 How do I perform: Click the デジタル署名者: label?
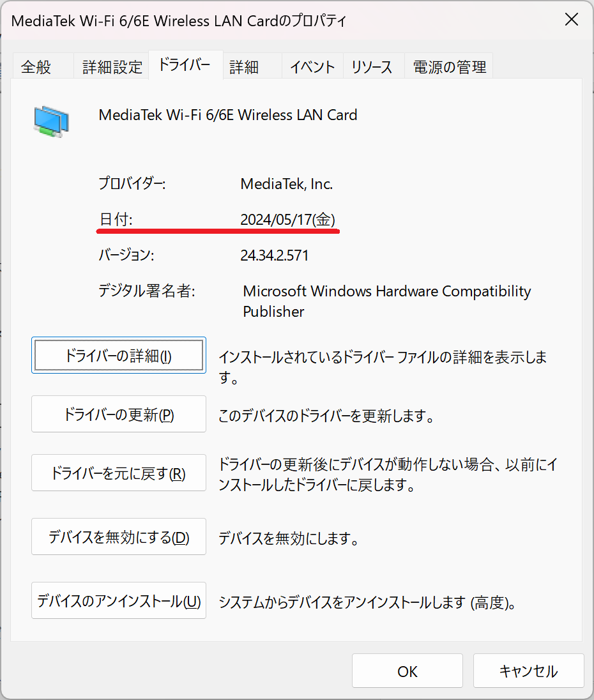(x=147, y=291)
